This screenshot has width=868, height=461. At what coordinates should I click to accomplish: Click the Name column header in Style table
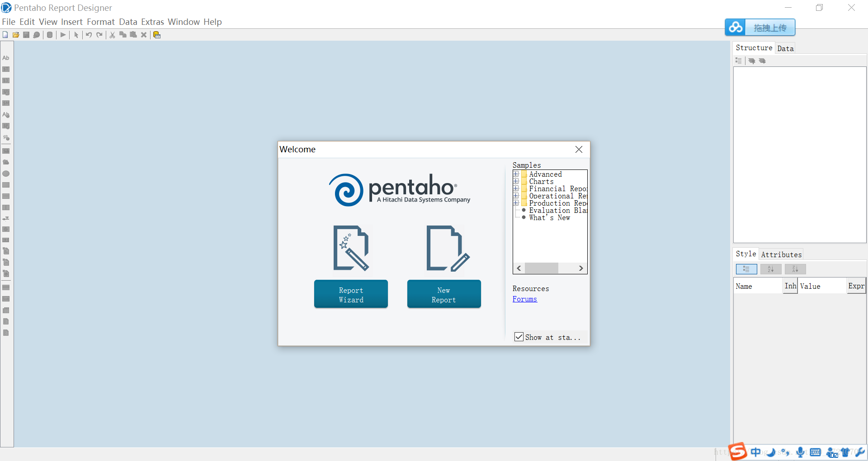(758, 286)
